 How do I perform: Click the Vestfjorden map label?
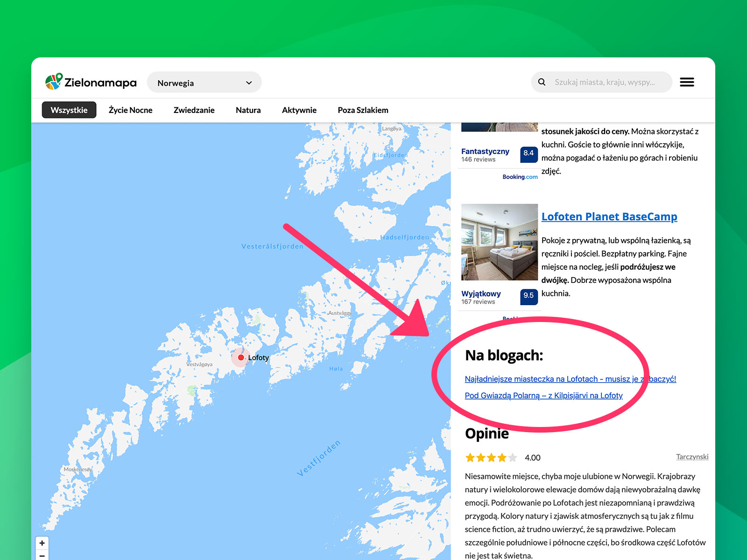319,458
